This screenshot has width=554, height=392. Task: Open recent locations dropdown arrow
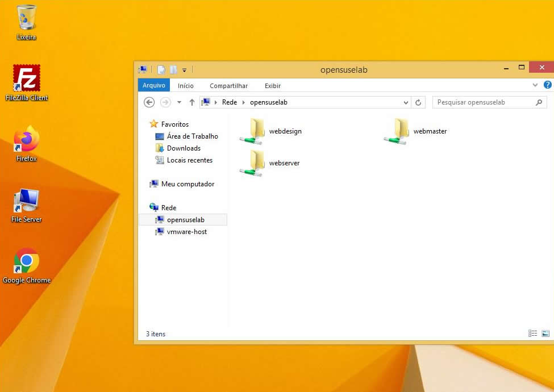179,103
